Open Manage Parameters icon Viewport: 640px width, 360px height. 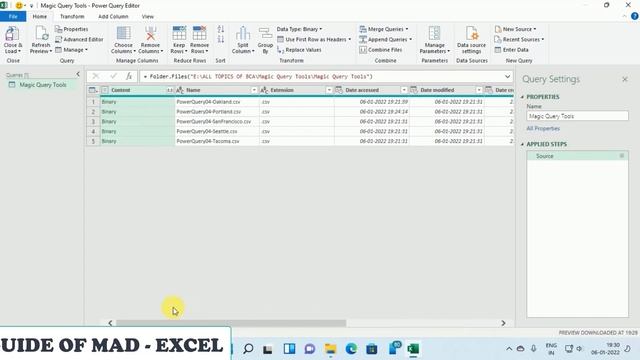[x=434, y=34]
